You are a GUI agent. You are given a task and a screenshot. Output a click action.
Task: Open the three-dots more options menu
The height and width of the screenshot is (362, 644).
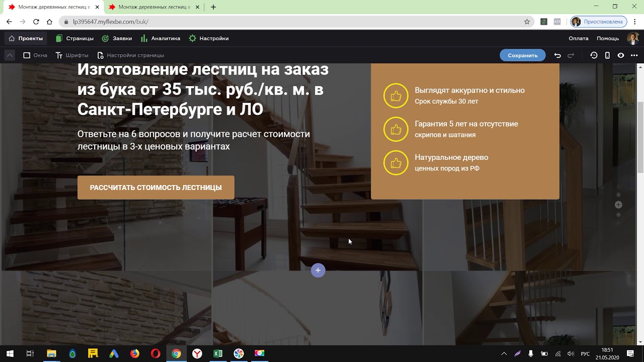click(x=634, y=55)
